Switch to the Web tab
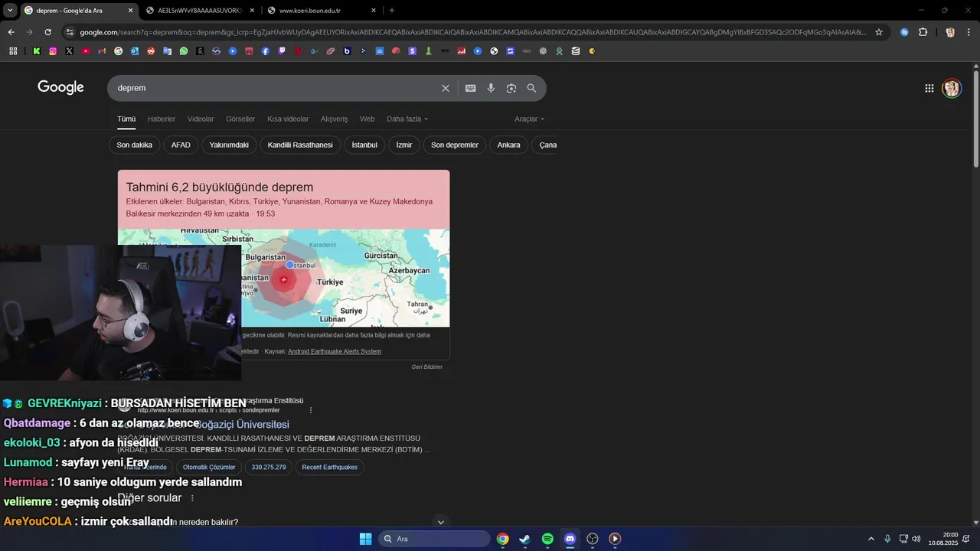The height and width of the screenshot is (551, 980). 367,119
